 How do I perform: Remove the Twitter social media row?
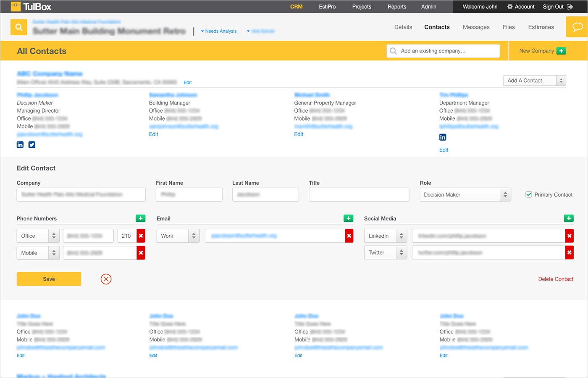(570, 253)
